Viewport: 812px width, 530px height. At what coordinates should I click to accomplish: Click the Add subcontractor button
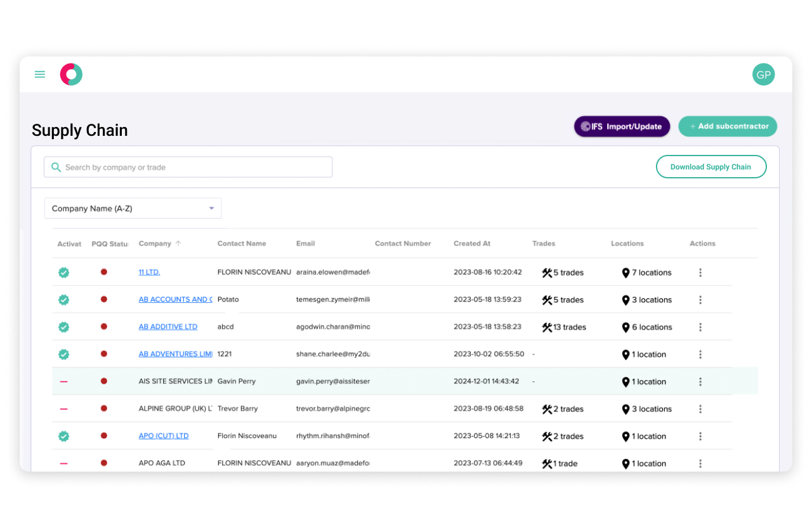tap(728, 126)
